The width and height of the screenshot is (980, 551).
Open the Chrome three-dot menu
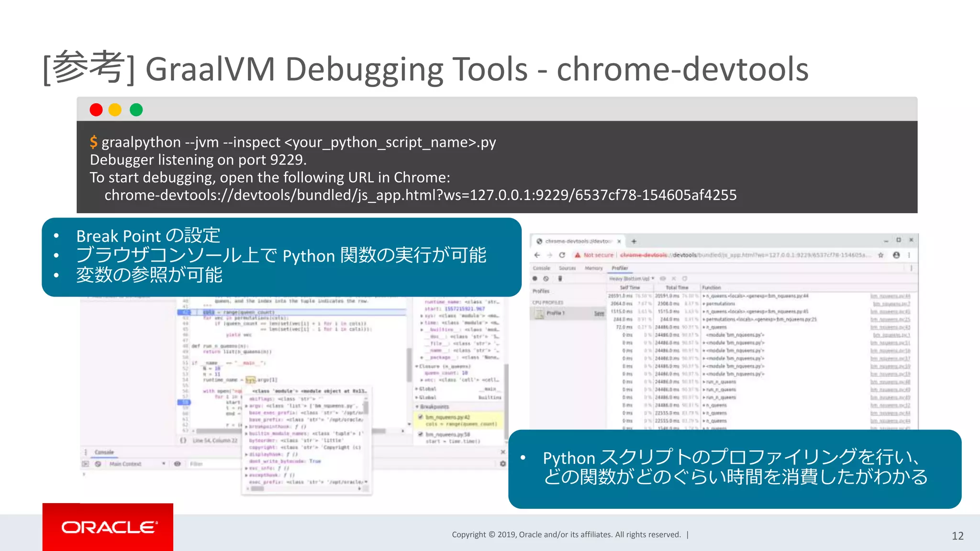point(909,255)
